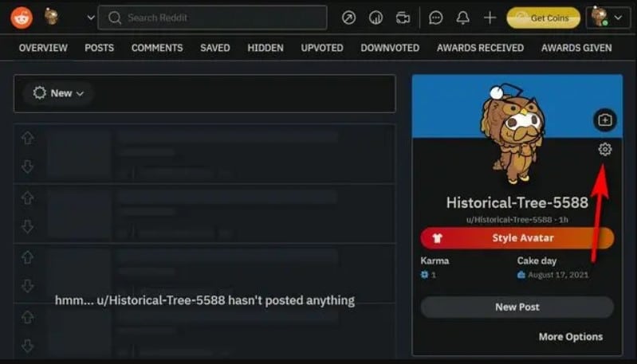
Task: Click the small avatar in top navigation
Action: point(51,17)
